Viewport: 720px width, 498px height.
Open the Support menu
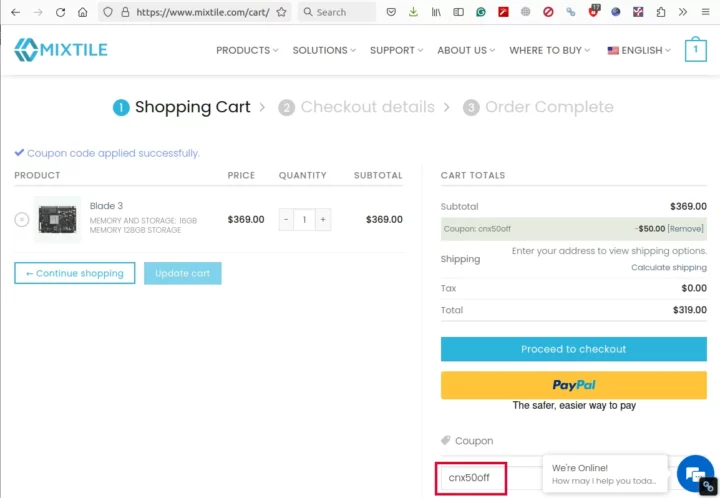(396, 50)
